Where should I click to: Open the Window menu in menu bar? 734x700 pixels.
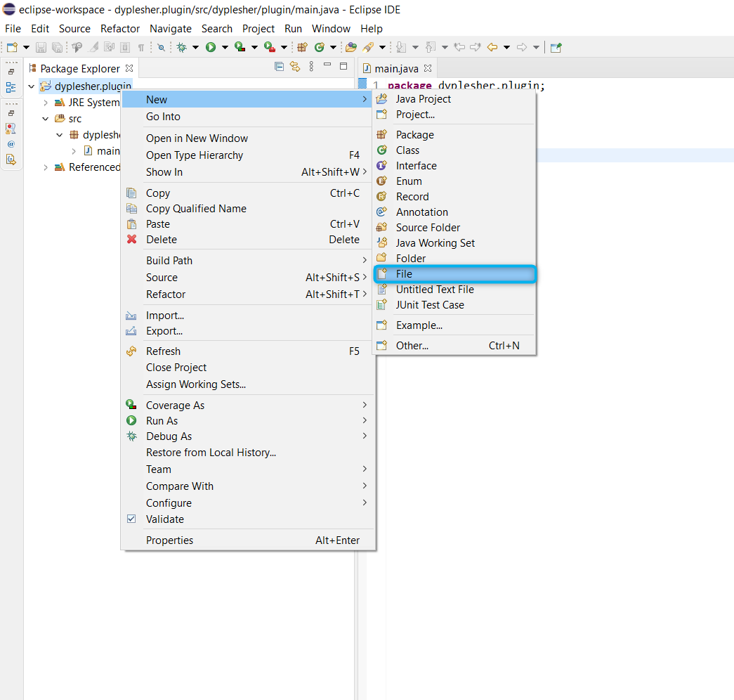[x=331, y=29]
